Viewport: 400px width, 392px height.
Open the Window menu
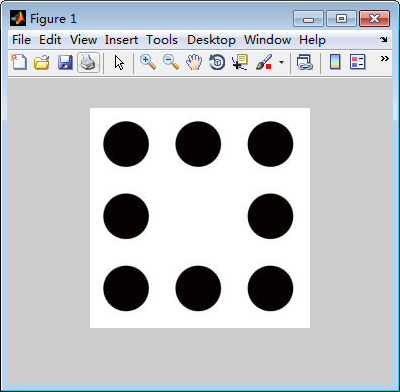267,40
